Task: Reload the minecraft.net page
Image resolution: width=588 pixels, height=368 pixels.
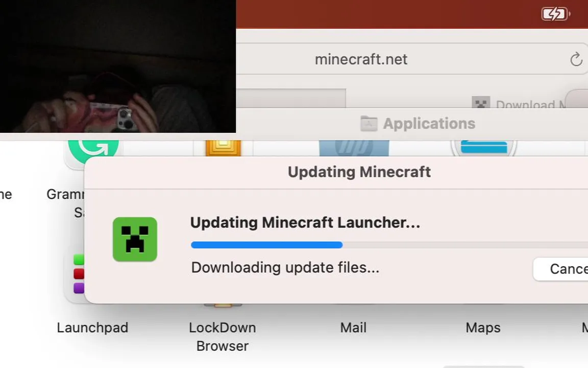Action: pyautogui.click(x=576, y=59)
